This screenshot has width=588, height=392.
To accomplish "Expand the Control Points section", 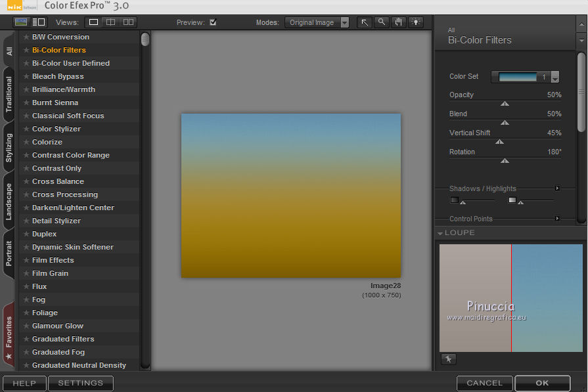I will pyautogui.click(x=557, y=219).
